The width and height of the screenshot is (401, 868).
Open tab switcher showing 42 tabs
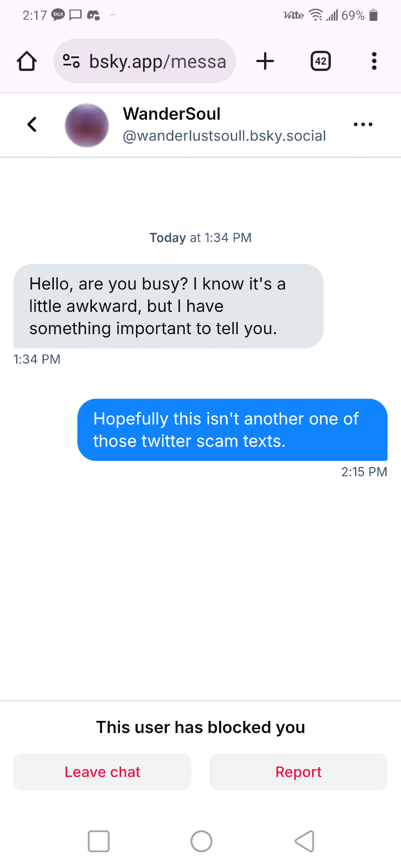tap(321, 61)
